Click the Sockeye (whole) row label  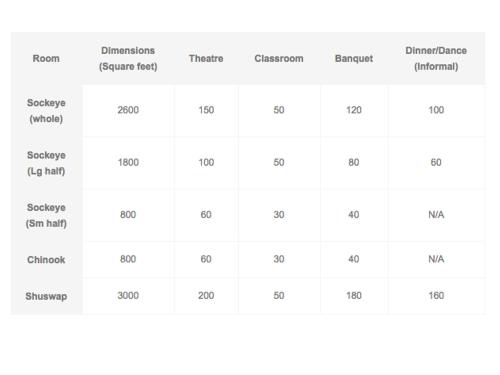[46, 111]
